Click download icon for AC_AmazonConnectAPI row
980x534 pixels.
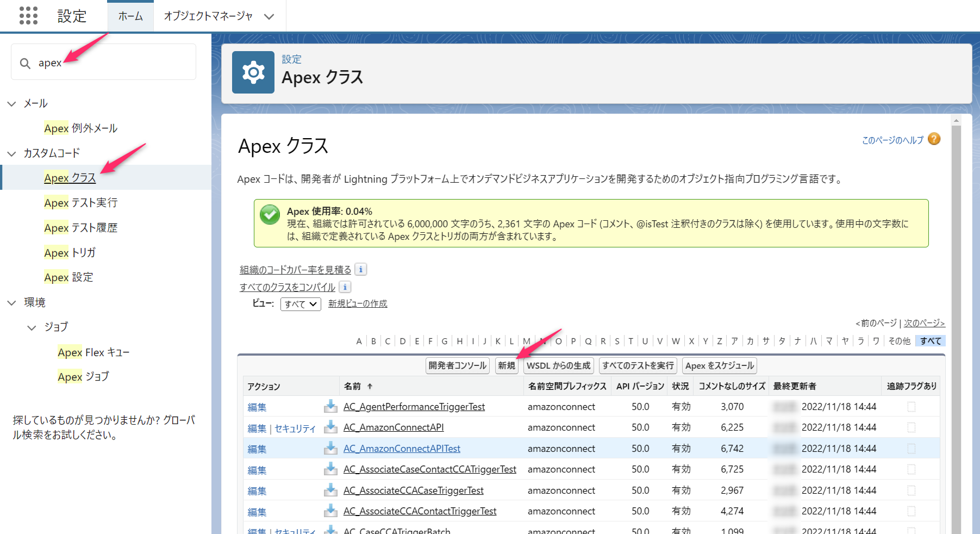pos(330,427)
